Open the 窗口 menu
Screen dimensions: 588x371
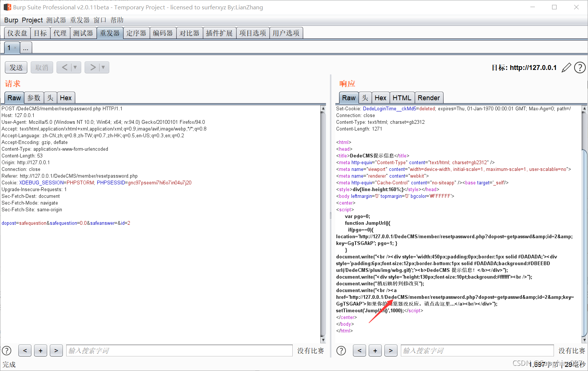coord(100,20)
